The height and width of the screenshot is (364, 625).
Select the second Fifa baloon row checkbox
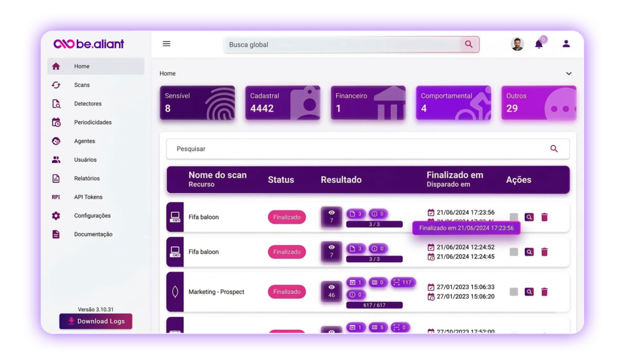coord(514,252)
